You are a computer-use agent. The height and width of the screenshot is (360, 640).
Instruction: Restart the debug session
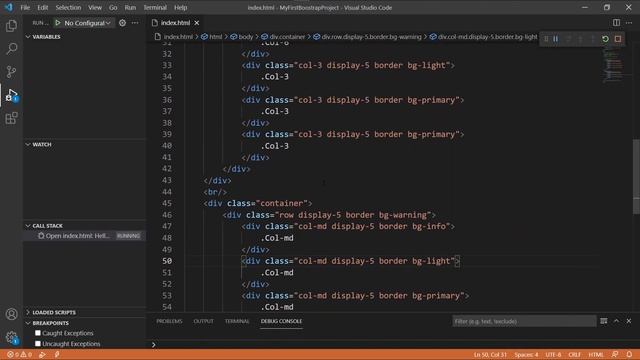605,39
